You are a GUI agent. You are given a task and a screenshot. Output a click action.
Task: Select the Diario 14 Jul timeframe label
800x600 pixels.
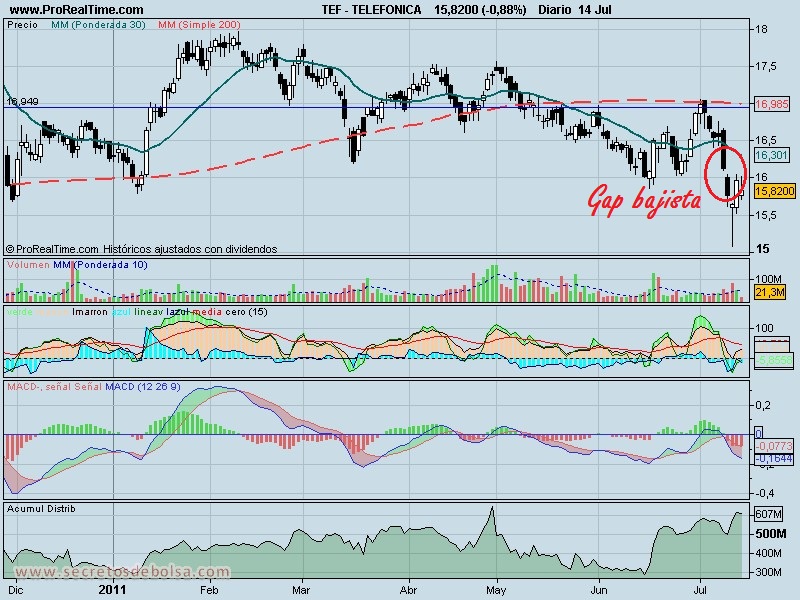pyautogui.click(x=574, y=10)
